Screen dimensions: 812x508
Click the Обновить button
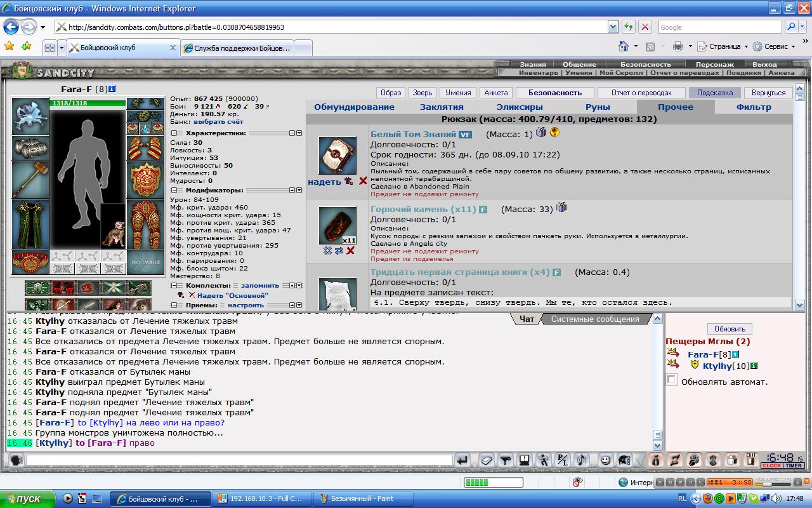[x=730, y=329]
